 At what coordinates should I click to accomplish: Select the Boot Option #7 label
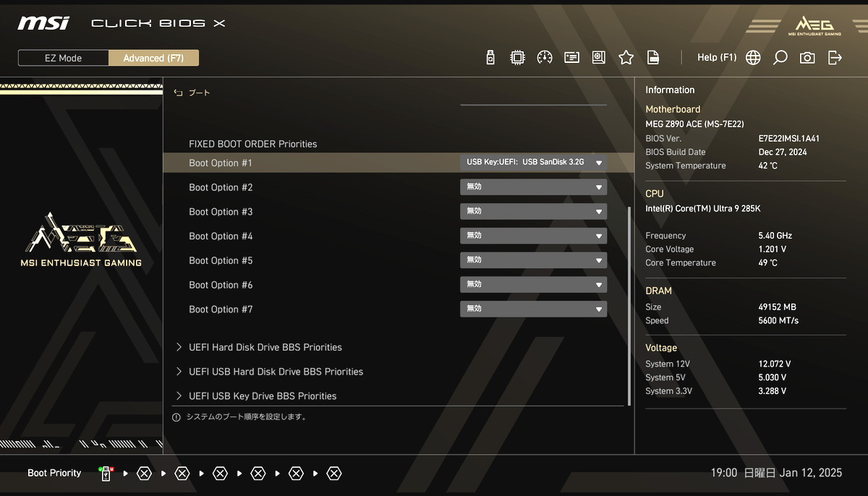pyautogui.click(x=221, y=309)
